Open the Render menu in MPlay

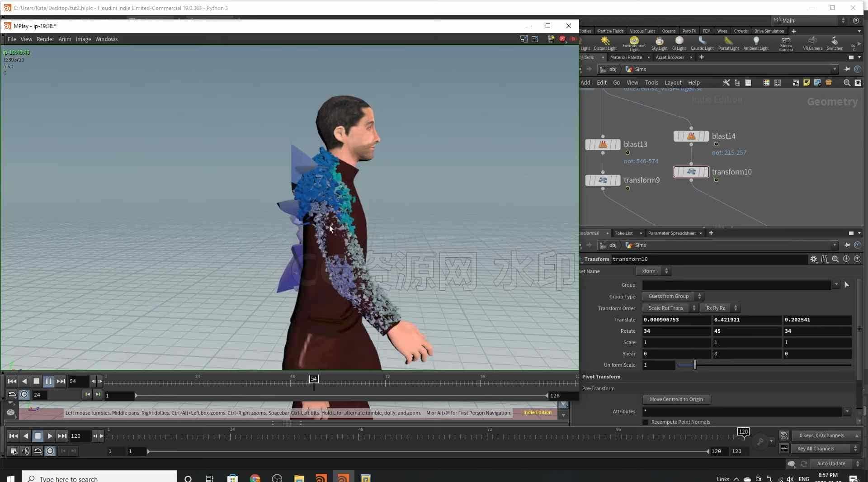click(x=45, y=39)
